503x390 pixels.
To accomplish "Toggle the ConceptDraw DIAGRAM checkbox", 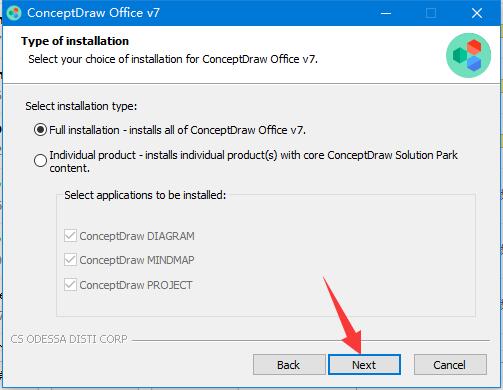I will [x=70, y=236].
